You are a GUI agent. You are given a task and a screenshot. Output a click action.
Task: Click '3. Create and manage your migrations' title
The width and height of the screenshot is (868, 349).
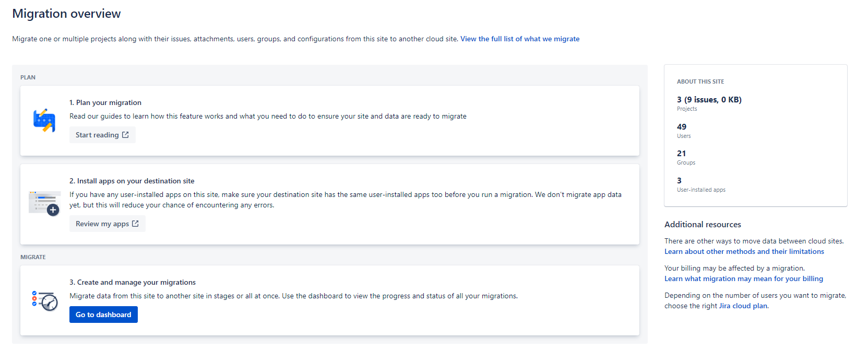133,282
